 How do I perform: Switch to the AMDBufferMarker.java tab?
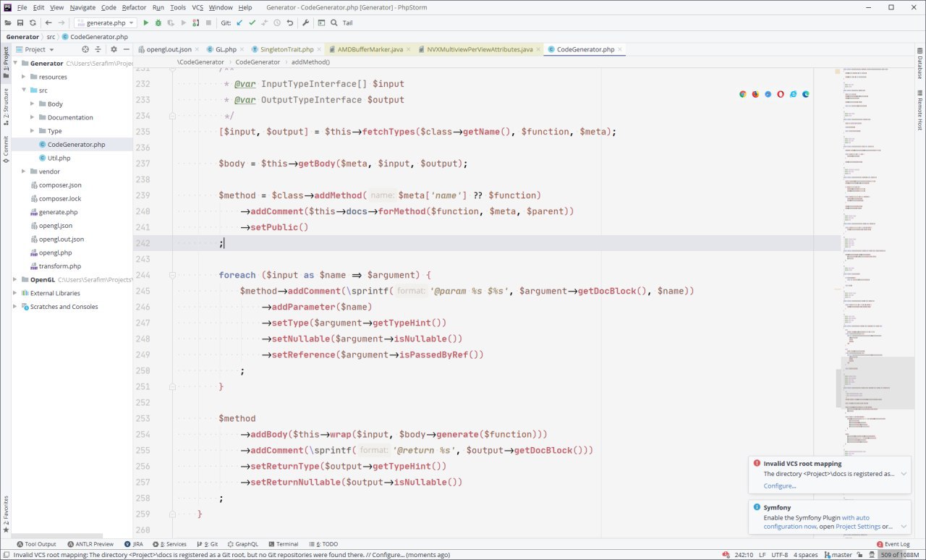[371, 49]
